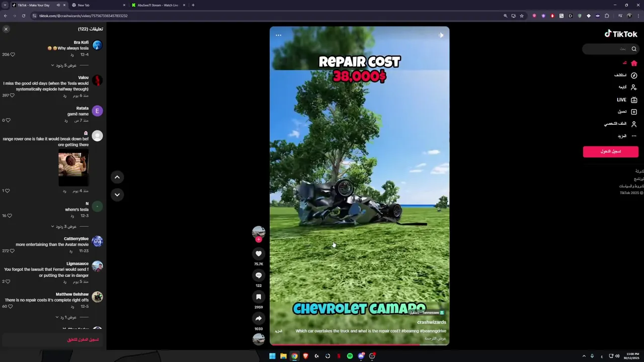
Task: Bookmark the video to favorites
Action: pyautogui.click(x=259, y=297)
